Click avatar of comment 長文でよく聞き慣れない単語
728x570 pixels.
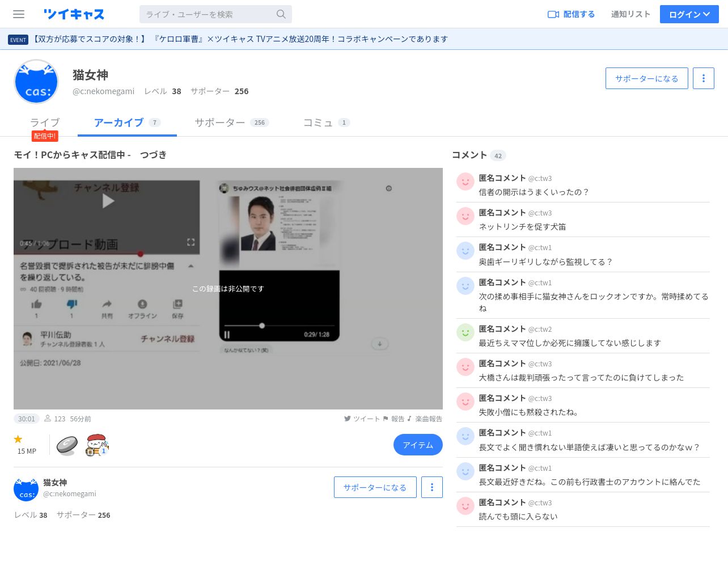[465, 436]
